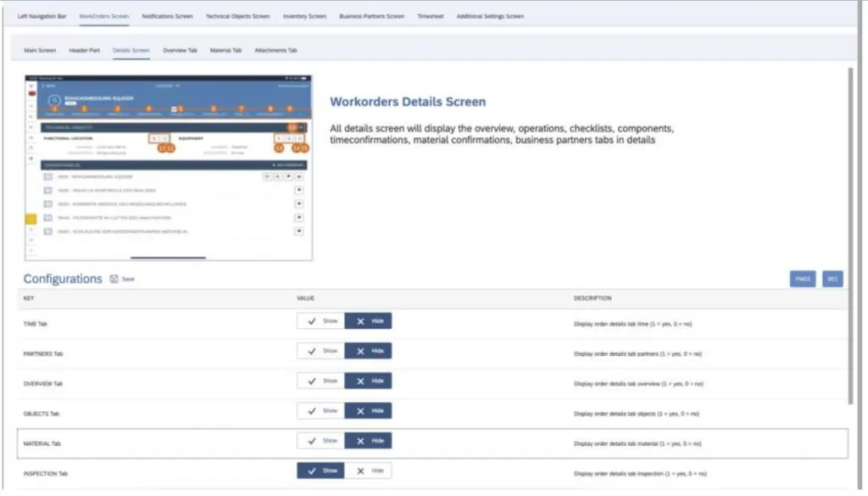Click the Save icon next to Configurations

click(x=114, y=279)
